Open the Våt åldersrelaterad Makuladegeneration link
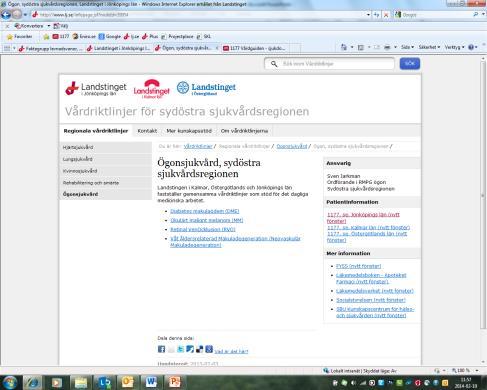 pos(235,242)
